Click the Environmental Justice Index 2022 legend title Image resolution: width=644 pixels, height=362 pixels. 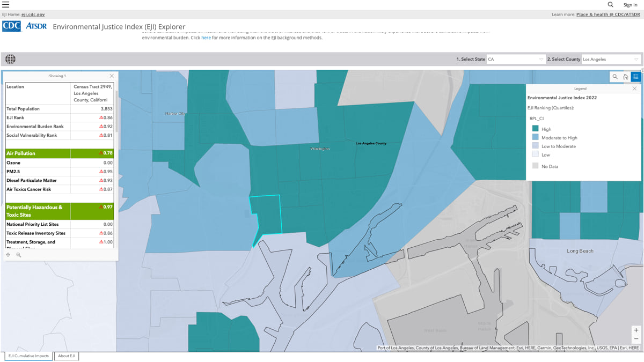(x=562, y=98)
